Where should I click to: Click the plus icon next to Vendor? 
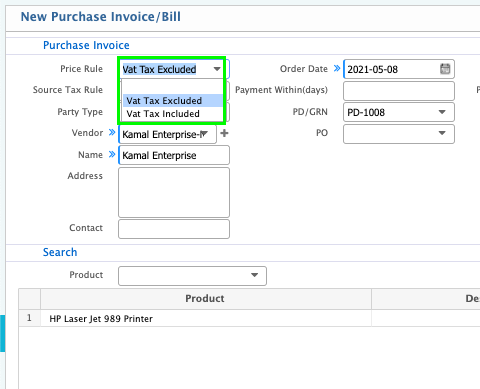click(224, 133)
